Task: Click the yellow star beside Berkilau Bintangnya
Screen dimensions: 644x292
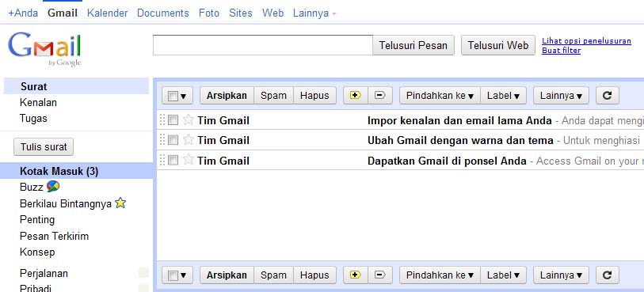Action: [x=120, y=203]
